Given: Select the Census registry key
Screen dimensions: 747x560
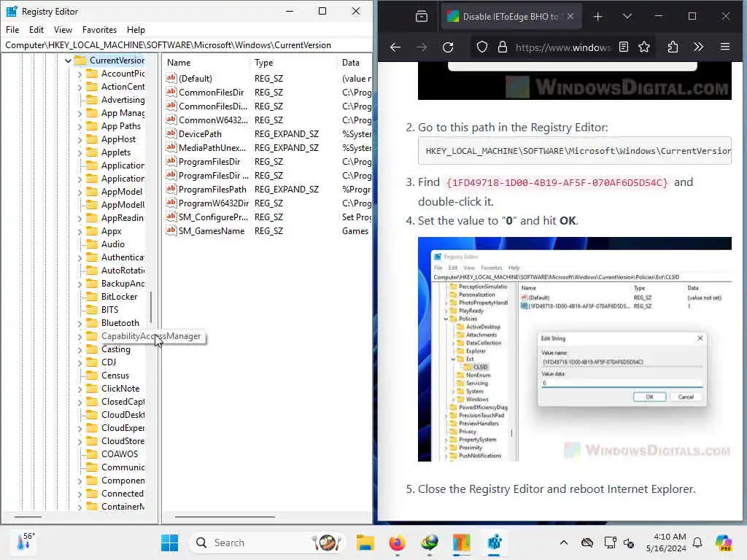Looking at the screenshot, I should [x=115, y=376].
